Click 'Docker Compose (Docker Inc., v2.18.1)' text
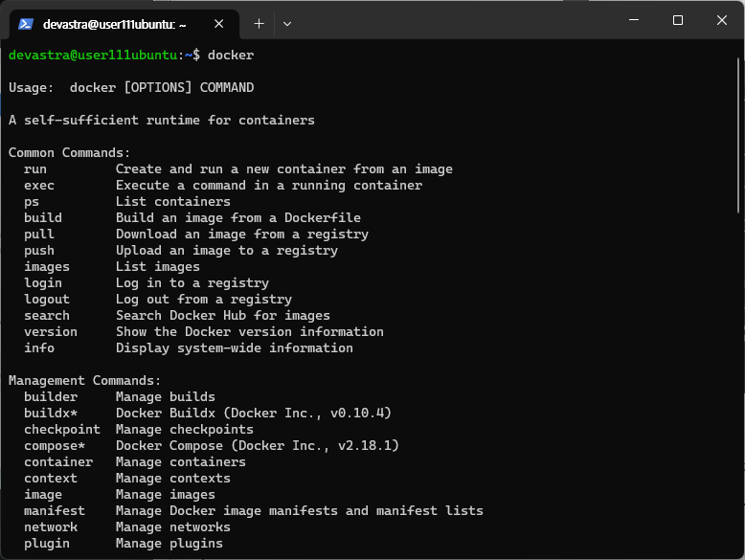 point(257,445)
